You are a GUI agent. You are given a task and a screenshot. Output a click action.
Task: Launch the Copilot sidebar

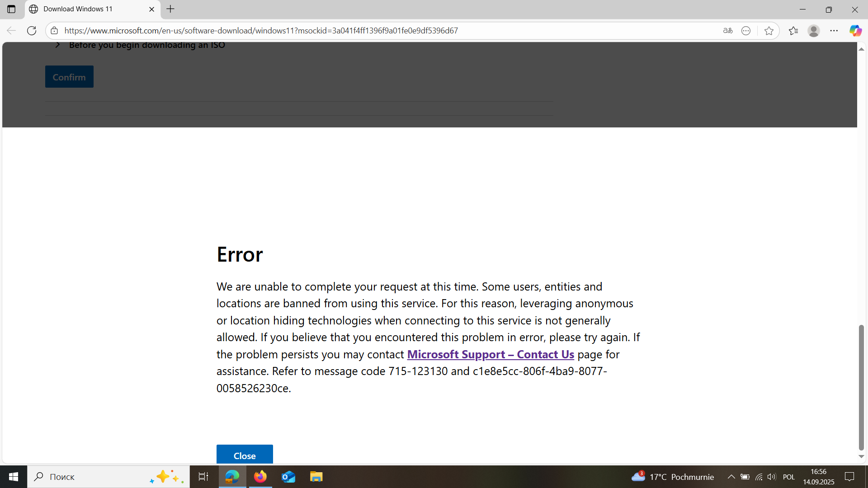click(855, 31)
